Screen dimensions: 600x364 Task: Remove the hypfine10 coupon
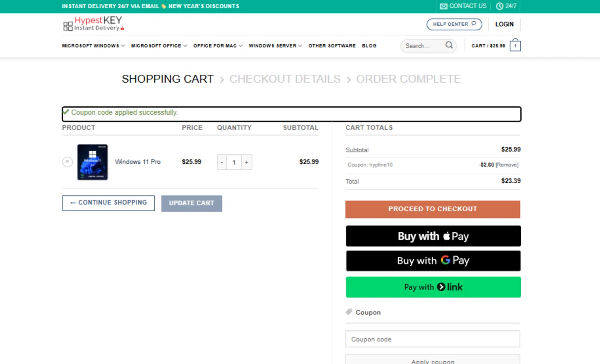(507, 165)
